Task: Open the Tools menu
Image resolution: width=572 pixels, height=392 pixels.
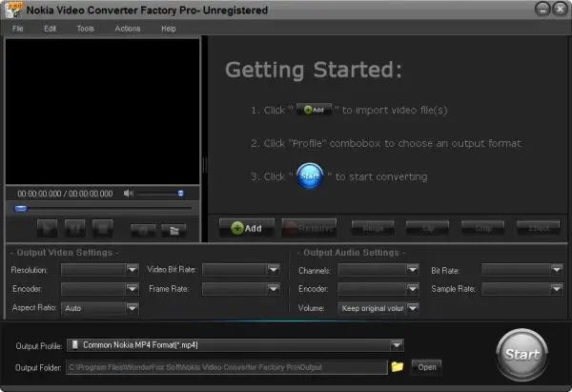Action: [85, 29]
